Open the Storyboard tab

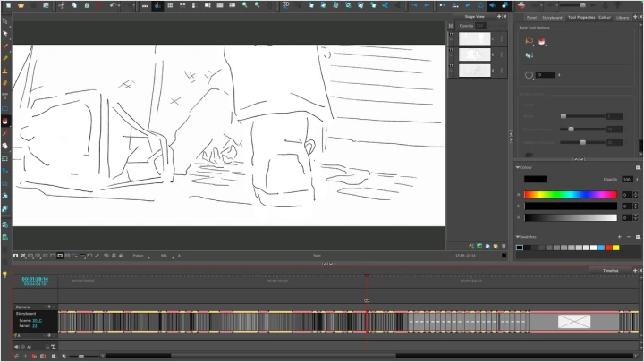coord(551,17)
